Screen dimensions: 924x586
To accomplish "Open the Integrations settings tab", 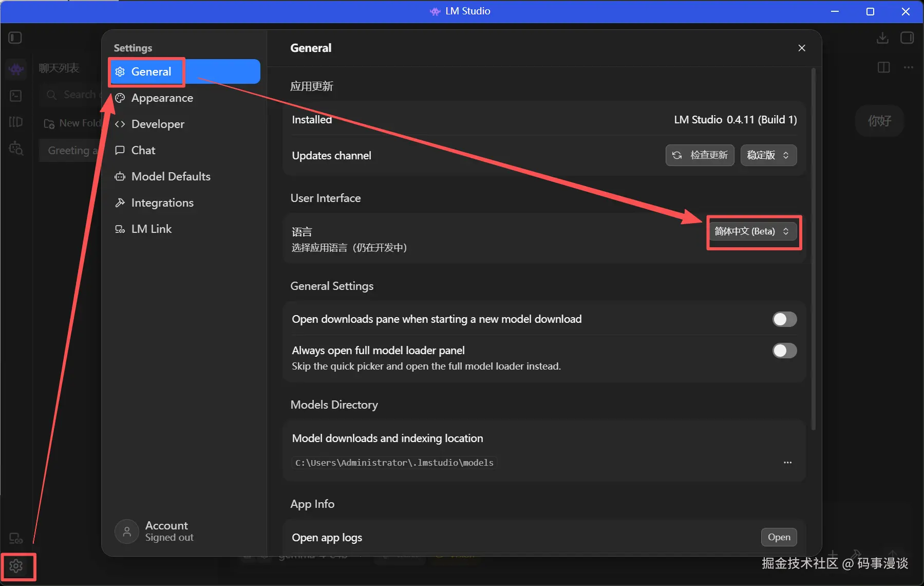I will tap(184, 203).
